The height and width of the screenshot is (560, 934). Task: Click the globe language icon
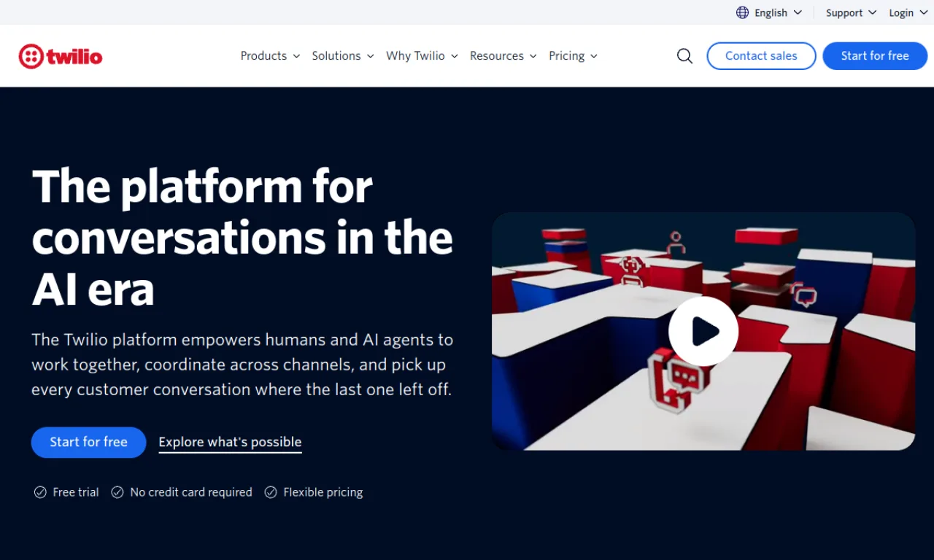point(742,12)
